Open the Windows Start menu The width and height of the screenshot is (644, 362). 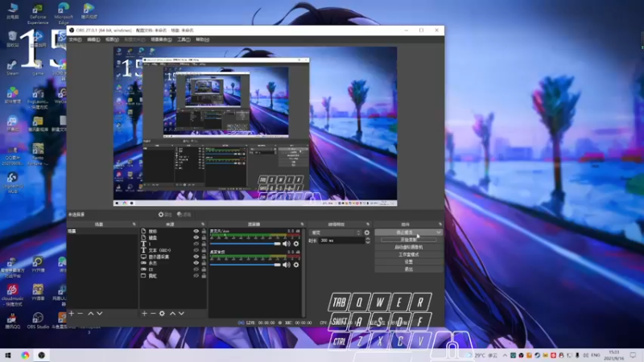click(x=8, y=354)
